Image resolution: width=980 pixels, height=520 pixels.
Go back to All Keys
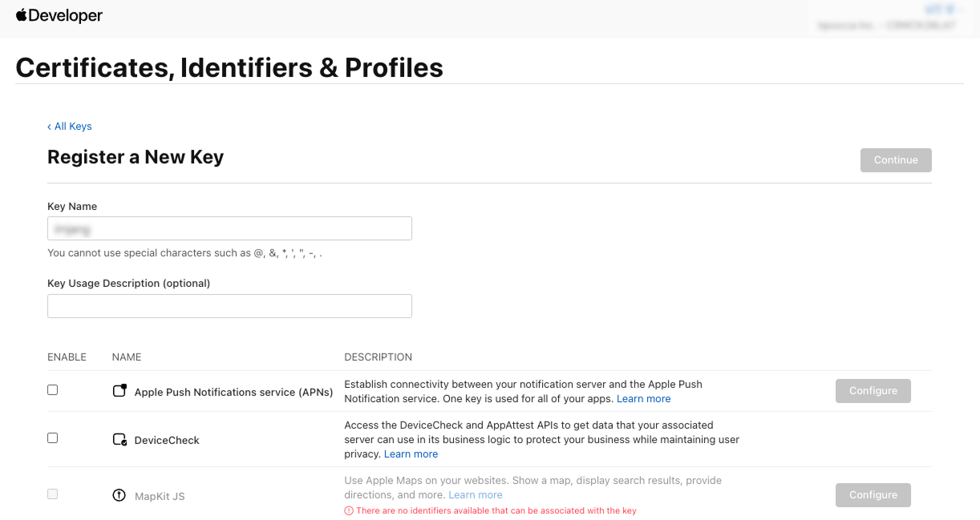pos(70,127)
